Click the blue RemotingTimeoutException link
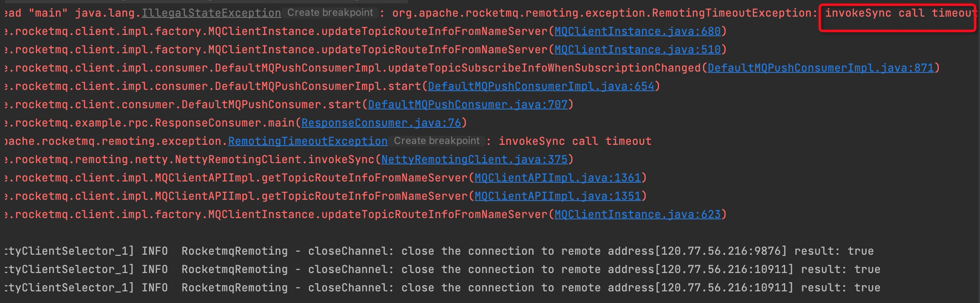980x303 pixels. coord(308,141)
